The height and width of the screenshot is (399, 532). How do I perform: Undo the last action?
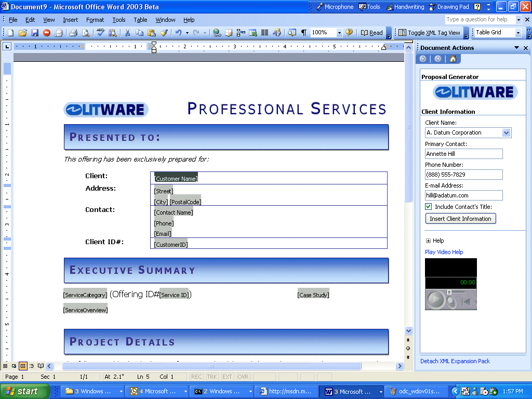178,33
